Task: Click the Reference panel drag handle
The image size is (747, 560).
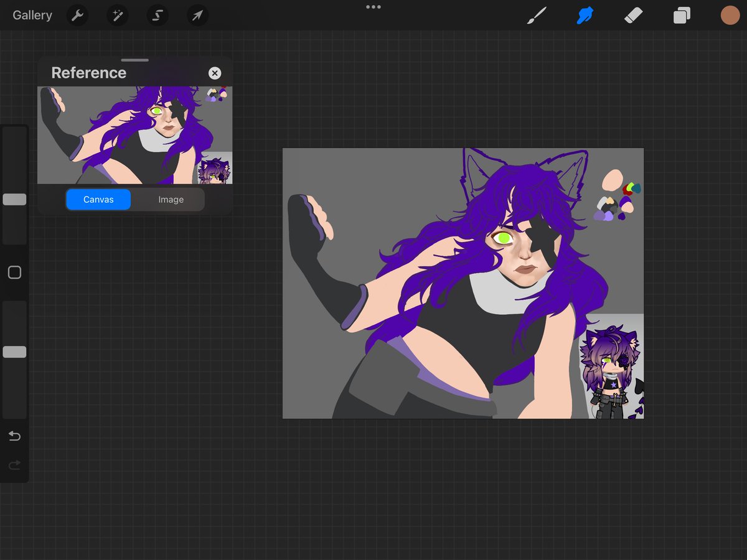Action: coord(135,60)
